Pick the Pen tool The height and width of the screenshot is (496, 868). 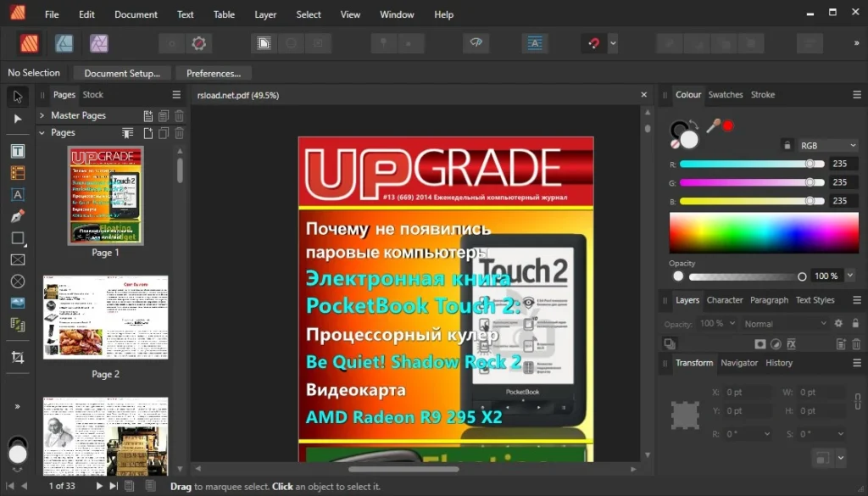point(18,216)
